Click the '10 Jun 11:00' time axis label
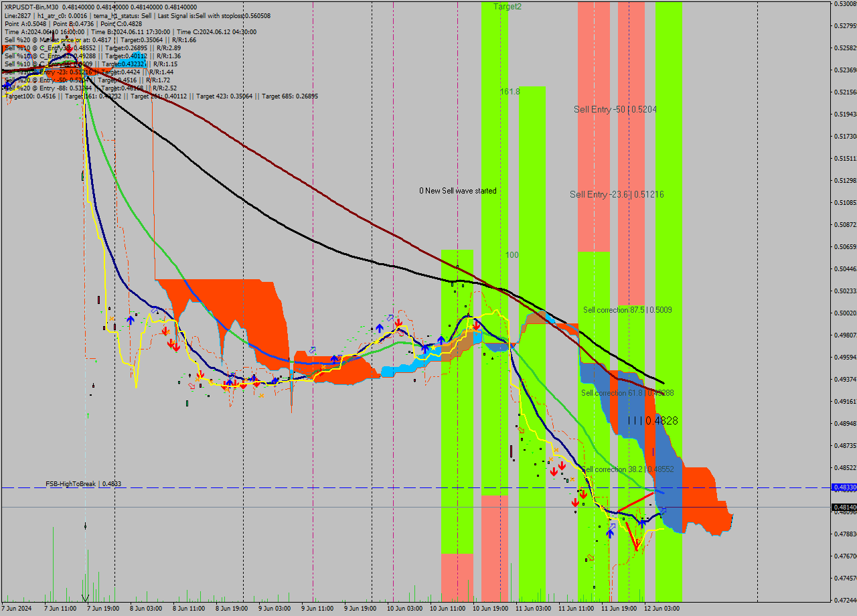 point(447,609)
